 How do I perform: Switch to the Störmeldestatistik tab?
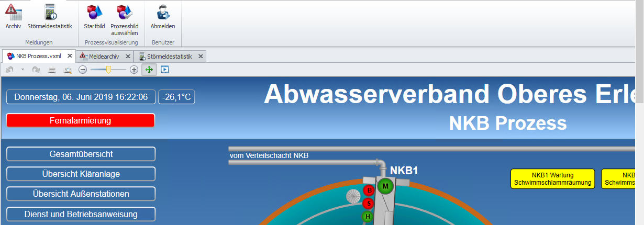coord(169,56)
